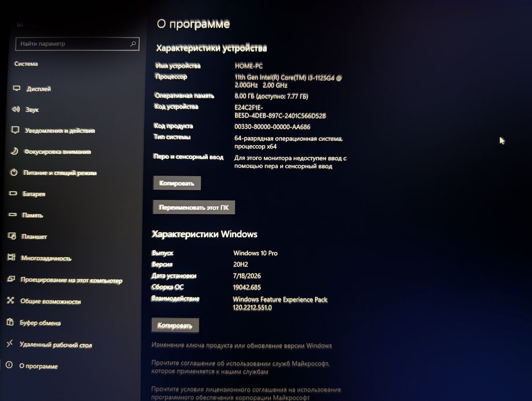The image size is (532, 401).
Task: Copy device specifications with Копировать button
Action: tap(177, 184)
